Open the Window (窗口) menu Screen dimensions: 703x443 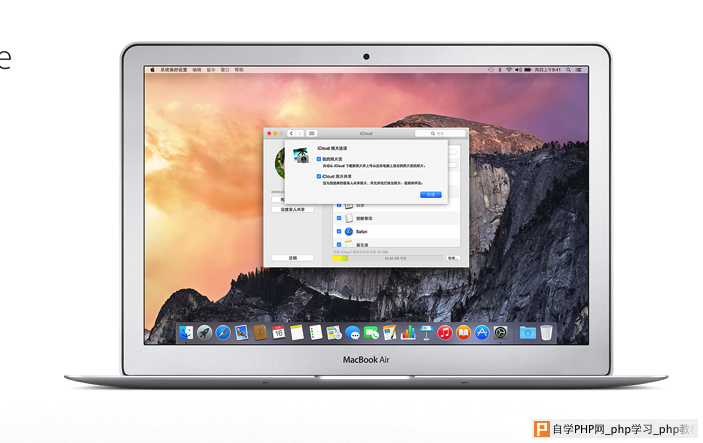(225, 70)
